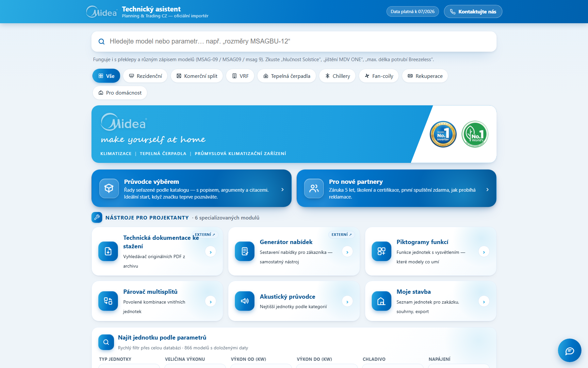
Task: Click the Akustický průvodce speaker icon
Action: click(x=245, y=301)
